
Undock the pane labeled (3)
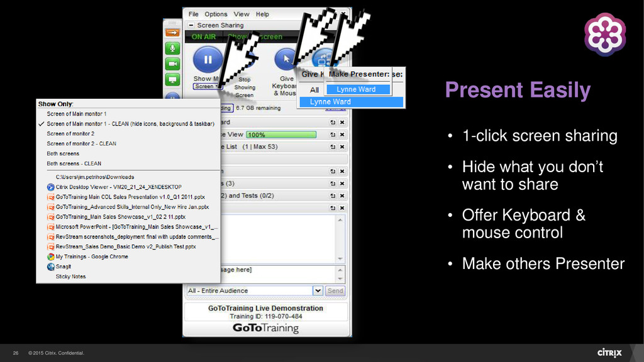point(333,184)
